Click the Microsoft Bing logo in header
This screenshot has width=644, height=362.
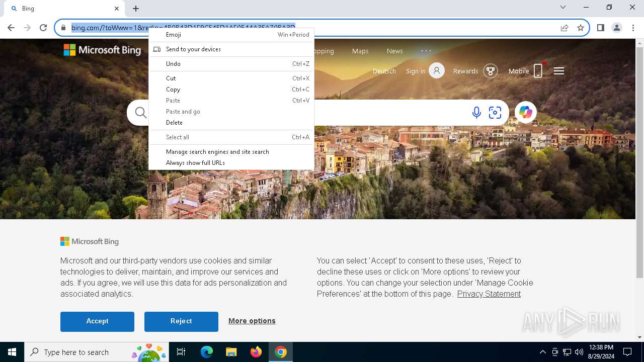pos(102,50)
